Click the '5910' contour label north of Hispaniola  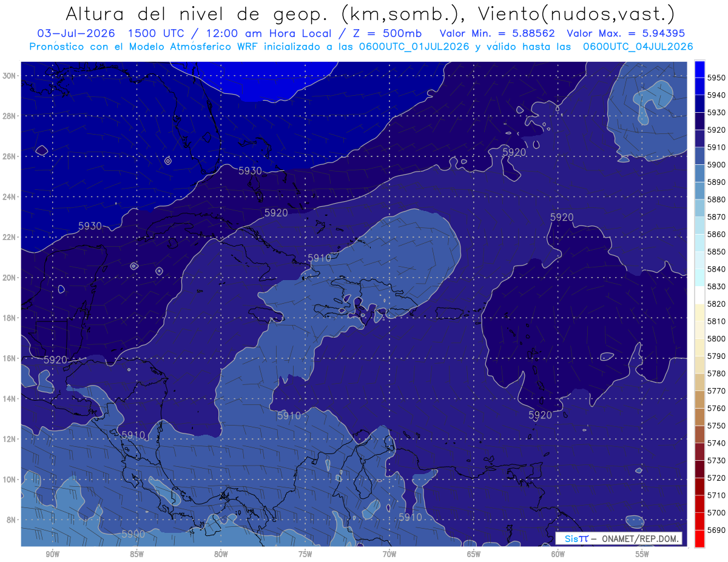[319, 258]
